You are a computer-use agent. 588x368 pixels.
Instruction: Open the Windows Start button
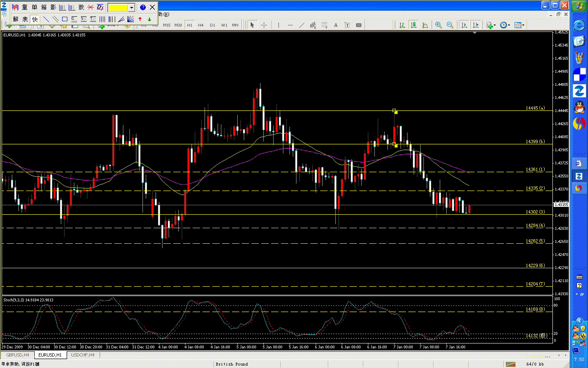(x=579, y=6)
